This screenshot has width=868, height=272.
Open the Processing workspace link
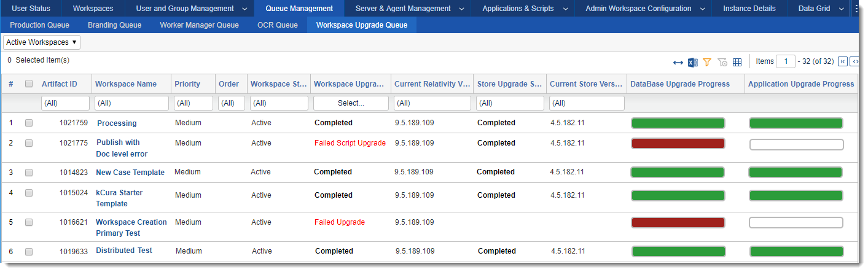coord(117,123)
